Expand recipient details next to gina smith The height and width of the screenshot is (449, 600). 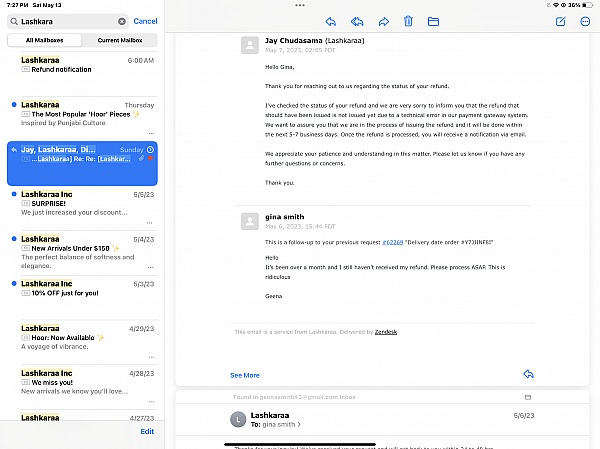pos(301,424)
